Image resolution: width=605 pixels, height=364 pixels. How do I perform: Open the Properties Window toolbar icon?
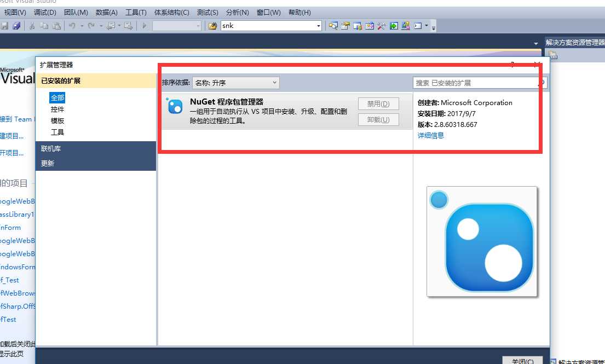point(345,26)
